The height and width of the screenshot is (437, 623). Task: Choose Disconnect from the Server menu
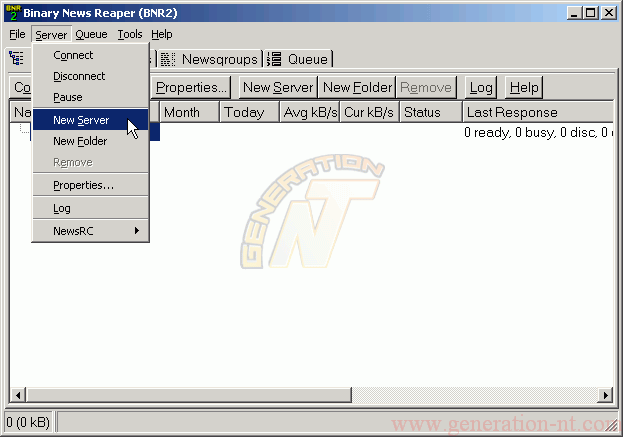tap(91, 76)
